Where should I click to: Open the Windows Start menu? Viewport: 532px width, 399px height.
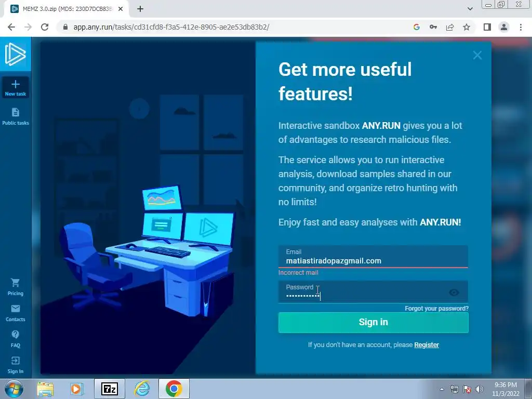(14, 389)
